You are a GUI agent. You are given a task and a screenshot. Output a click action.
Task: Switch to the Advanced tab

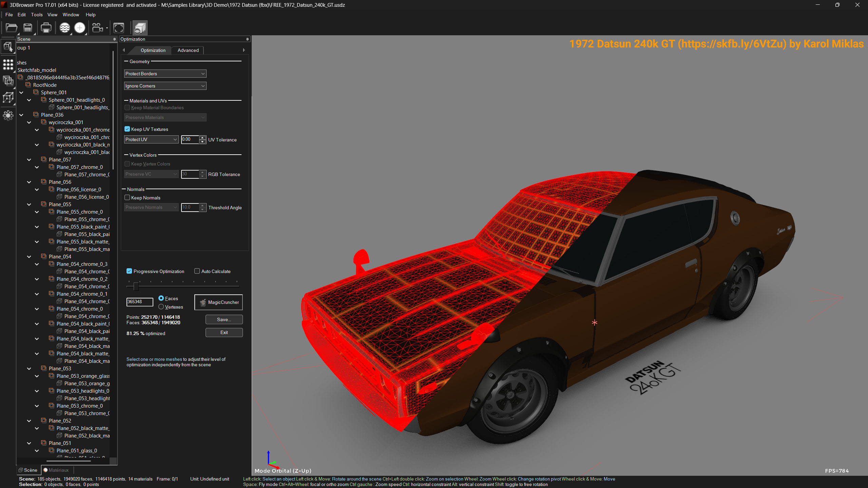188,50
